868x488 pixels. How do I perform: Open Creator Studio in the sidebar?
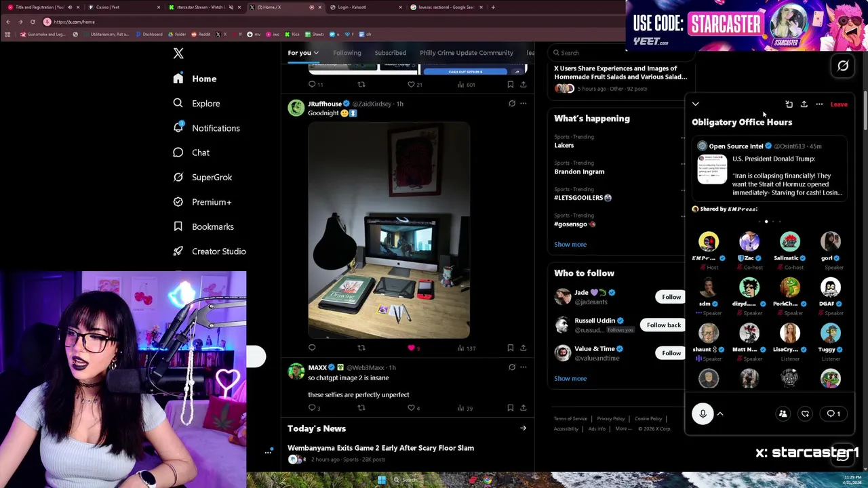(209, 251)
